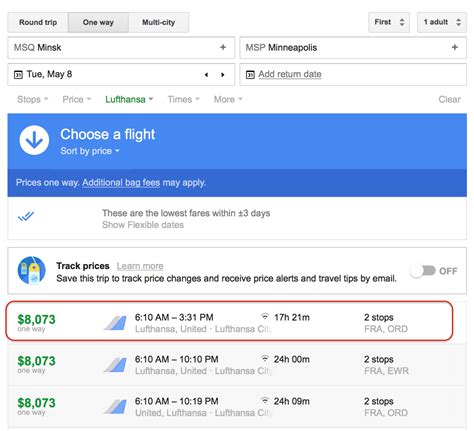This screenshot has width=474, height=431.
Task: Clear all filters
Action: coord(449,99)
